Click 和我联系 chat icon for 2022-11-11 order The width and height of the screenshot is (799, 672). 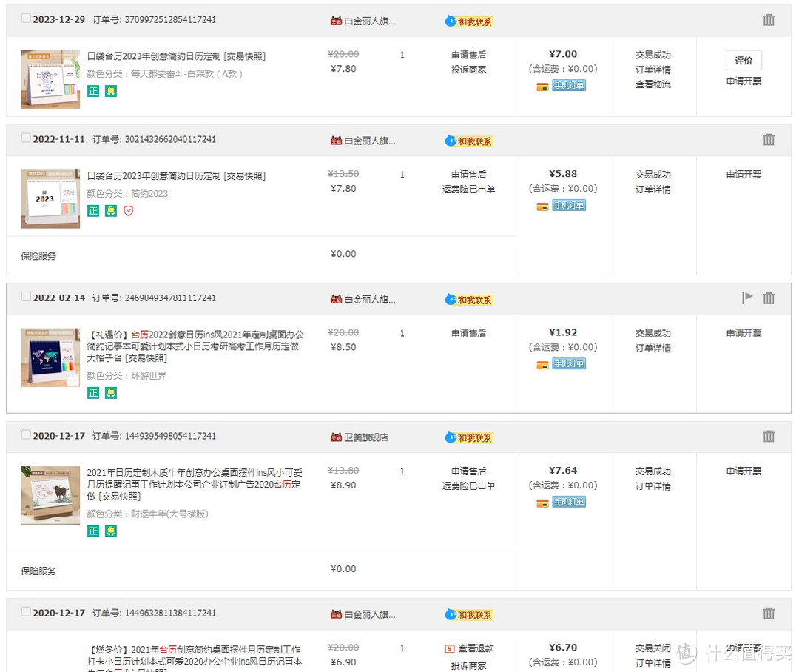[x=469, y=141]
